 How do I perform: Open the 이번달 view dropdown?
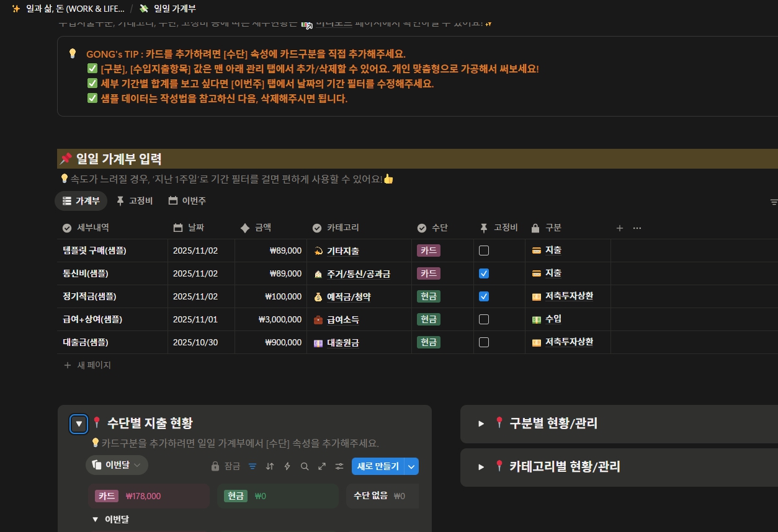[x=117, y=465]
